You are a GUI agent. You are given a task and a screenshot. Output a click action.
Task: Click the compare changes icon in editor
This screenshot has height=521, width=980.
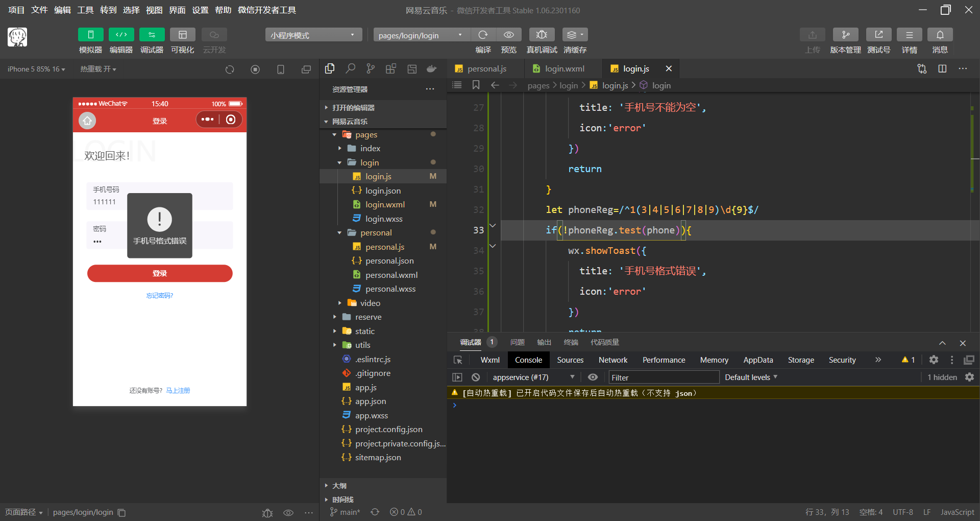pyautogui.click(x=922, y=68)
